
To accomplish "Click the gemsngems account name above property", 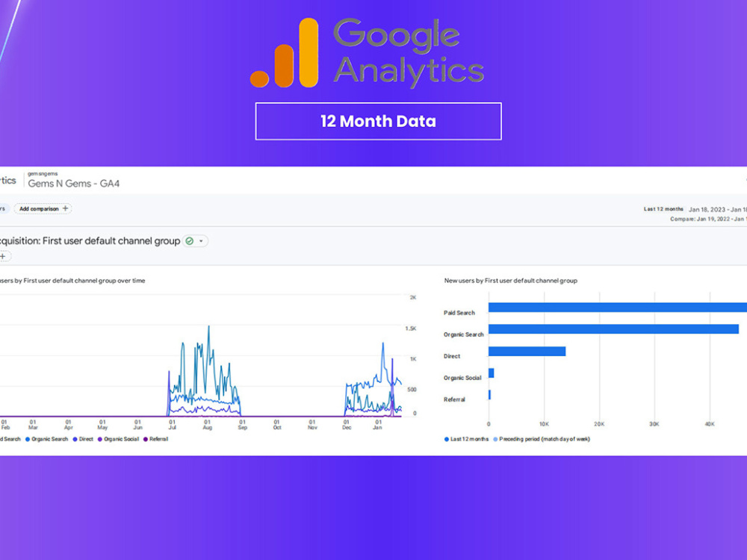I will tap(43, 174).
